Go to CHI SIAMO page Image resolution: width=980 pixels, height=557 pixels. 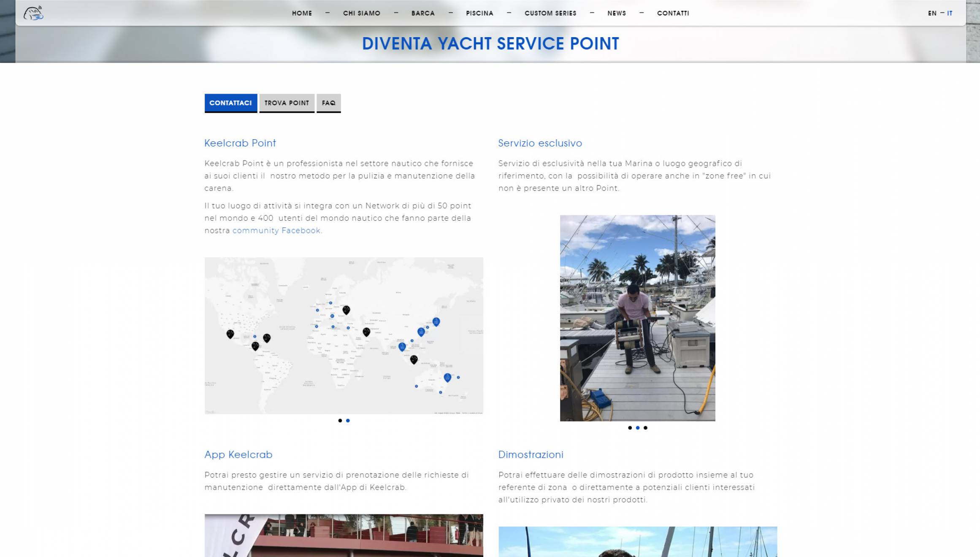(362, 14)
